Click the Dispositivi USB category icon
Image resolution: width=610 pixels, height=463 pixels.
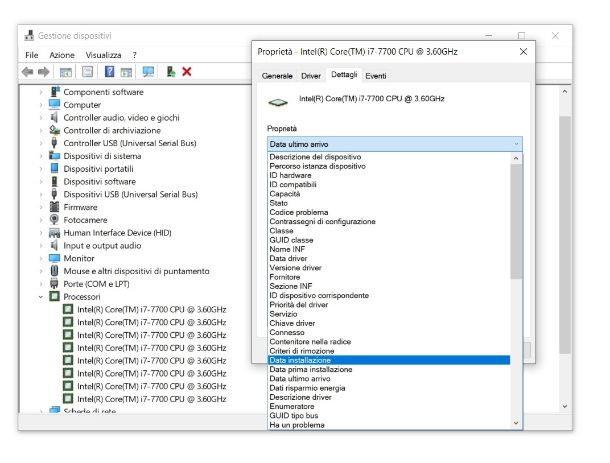point(54,194)
